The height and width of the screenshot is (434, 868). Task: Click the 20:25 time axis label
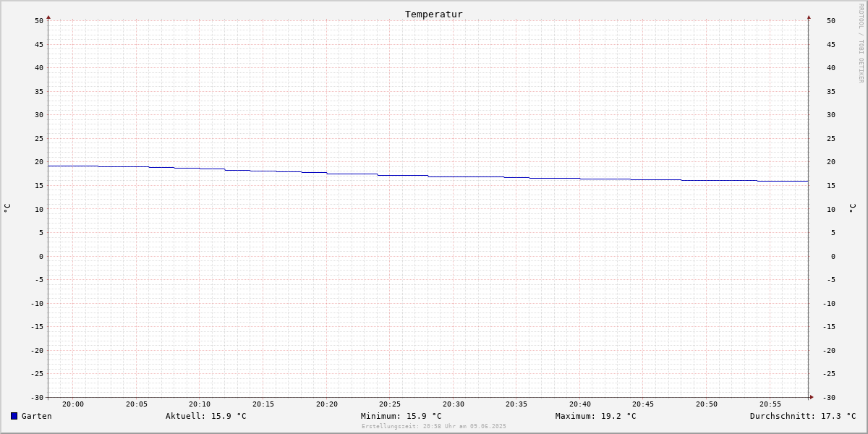390,404
